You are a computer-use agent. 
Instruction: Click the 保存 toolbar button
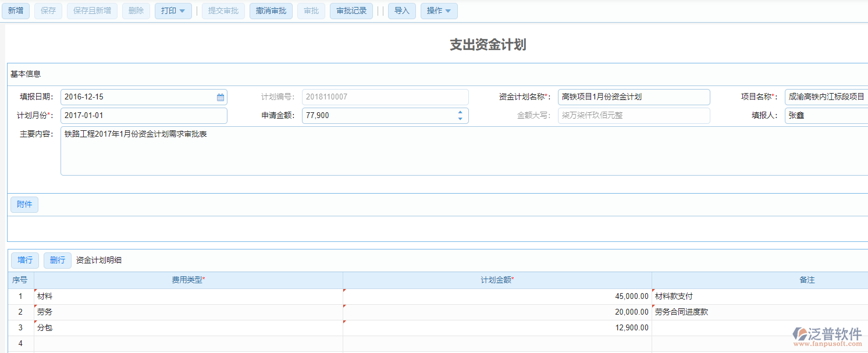coord(48,10)
